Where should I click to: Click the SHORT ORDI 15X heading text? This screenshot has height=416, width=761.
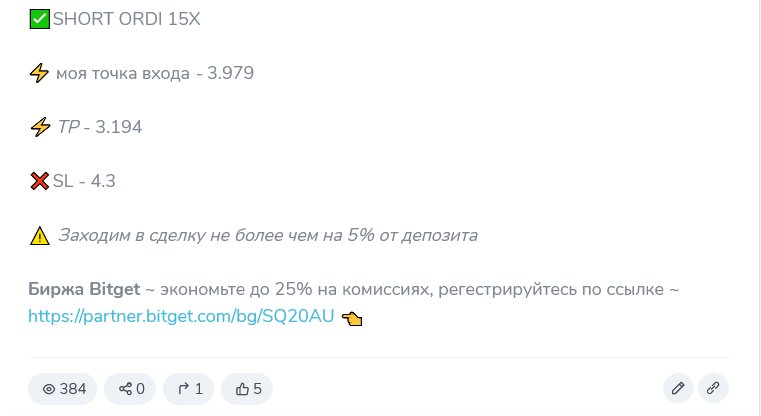(x=126, y=19)
